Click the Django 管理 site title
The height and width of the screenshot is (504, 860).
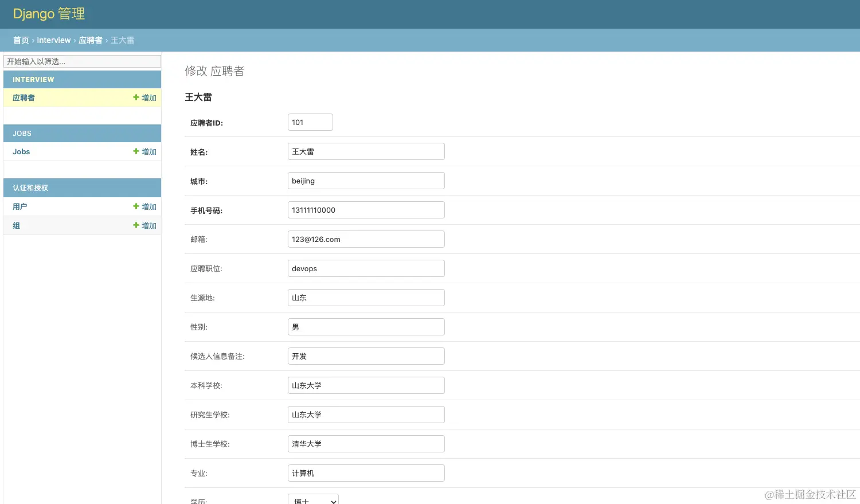[x=49, y=14]
